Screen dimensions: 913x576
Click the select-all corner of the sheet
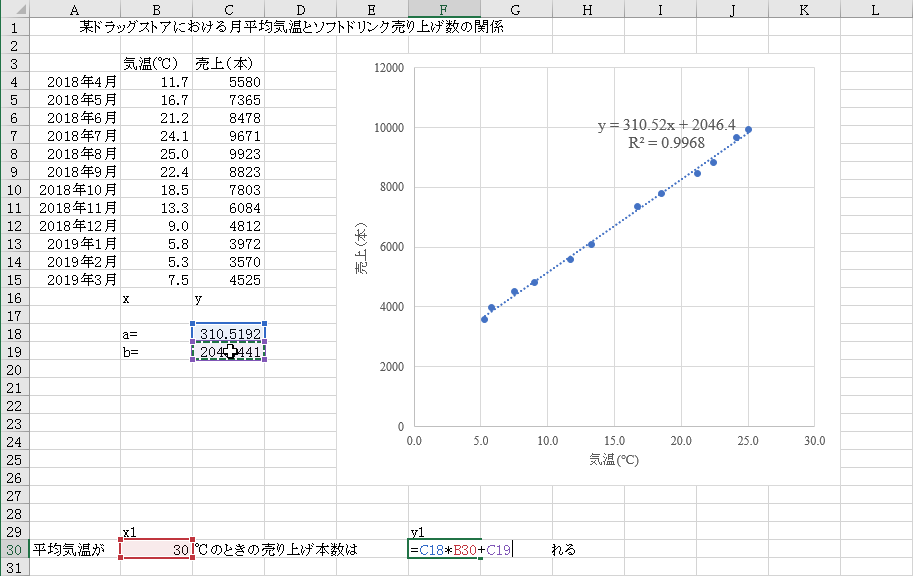(14, 9)
